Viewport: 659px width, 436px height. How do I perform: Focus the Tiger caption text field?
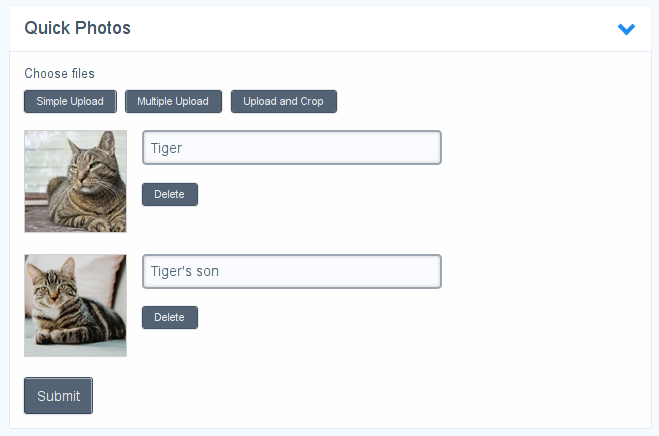(291, 148)
